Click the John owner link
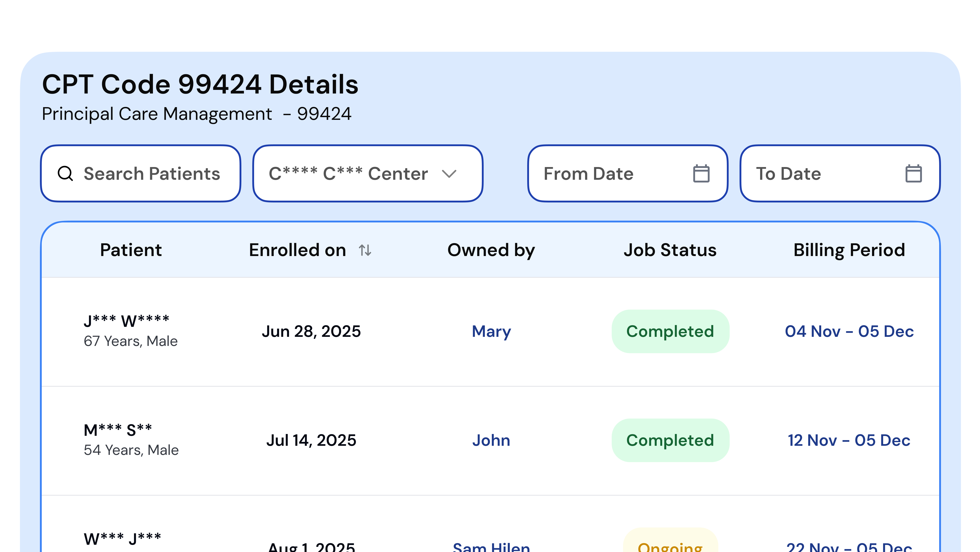 coord(491,441)
